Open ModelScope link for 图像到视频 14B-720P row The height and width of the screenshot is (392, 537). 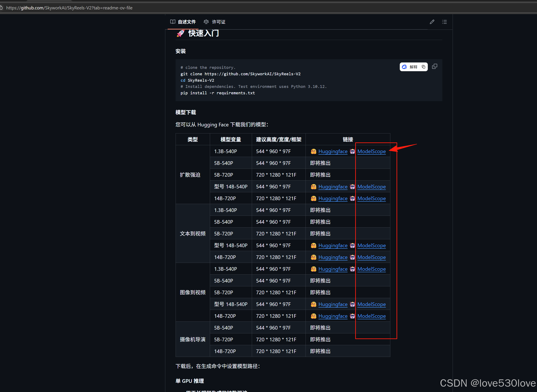[x=371, y=316]
